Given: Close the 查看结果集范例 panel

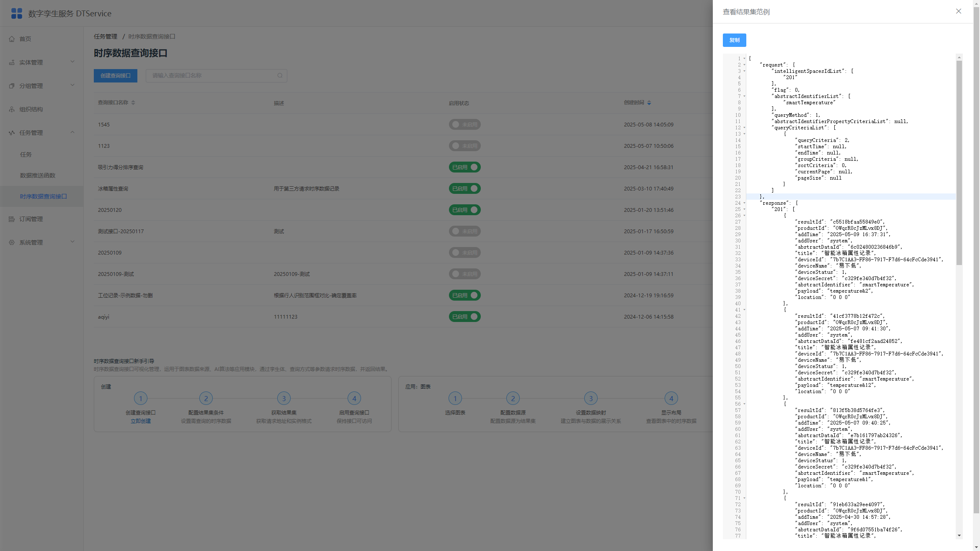Looking at the screenshot, I should pos(959,11).
